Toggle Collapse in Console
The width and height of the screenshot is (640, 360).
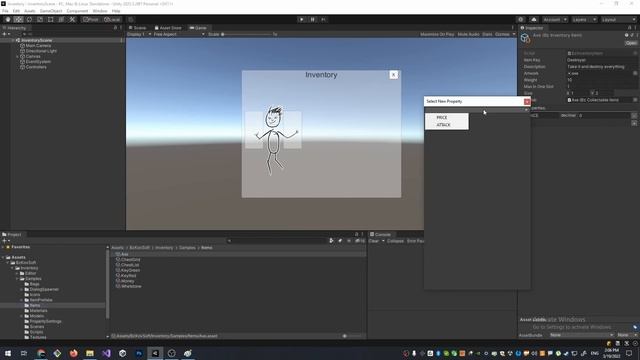pyautogui.click(x=395, y=241)
